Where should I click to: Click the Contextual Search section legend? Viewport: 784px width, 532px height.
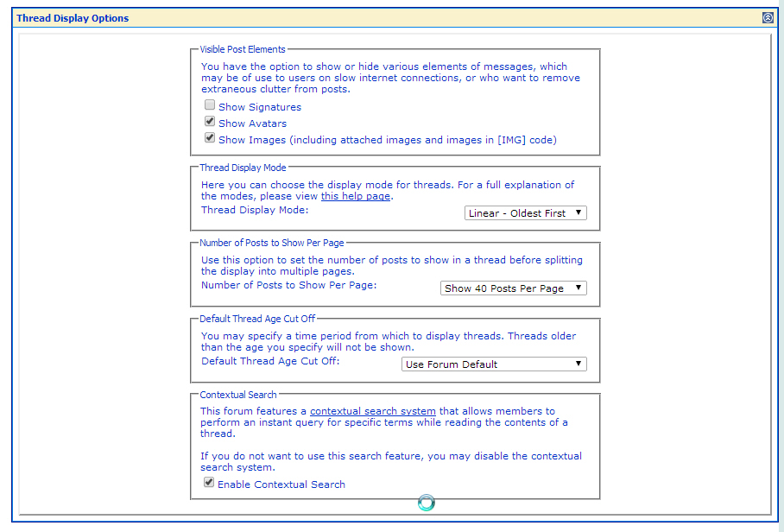[238, 395]
